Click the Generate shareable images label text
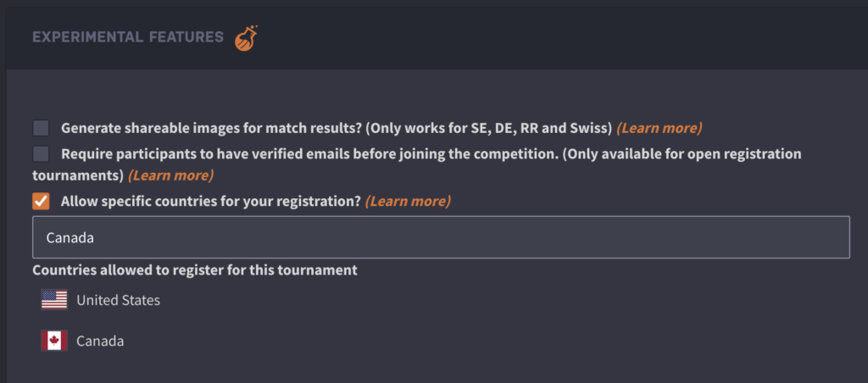 tap(211, 129)
